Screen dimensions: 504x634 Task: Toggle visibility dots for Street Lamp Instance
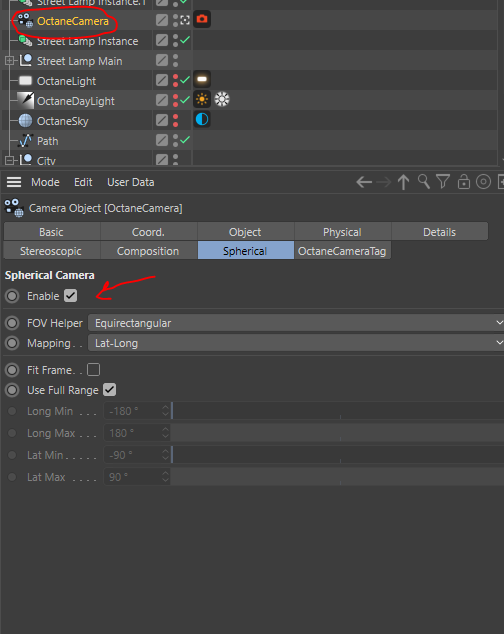pyautogui.click(x=175, y=40)
